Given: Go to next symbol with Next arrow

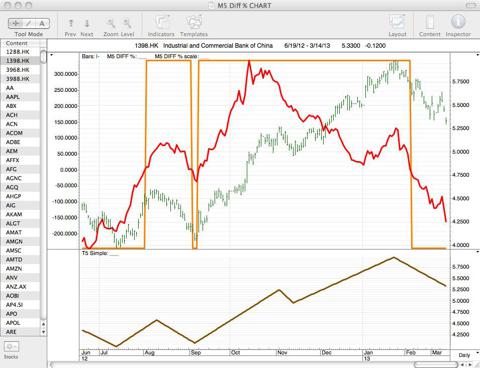Looking at the screenshot, I should tap(87, 23).
